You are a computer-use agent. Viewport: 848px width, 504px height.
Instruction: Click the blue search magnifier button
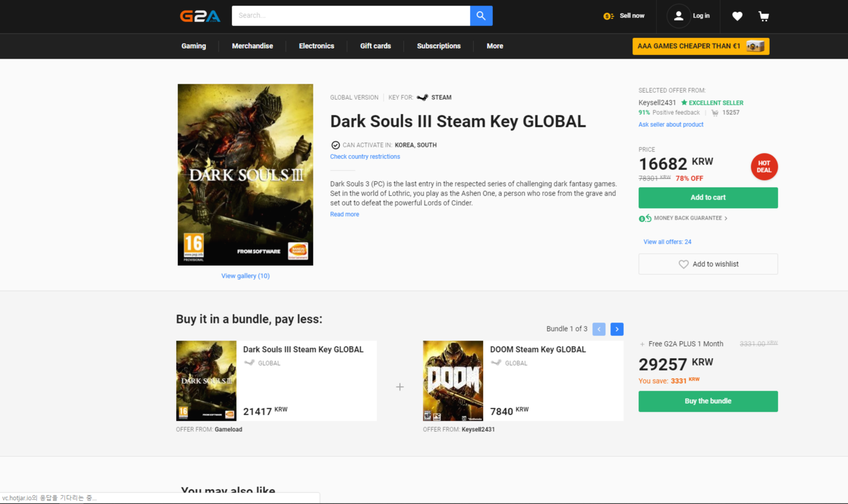click(x=481, y=16)
